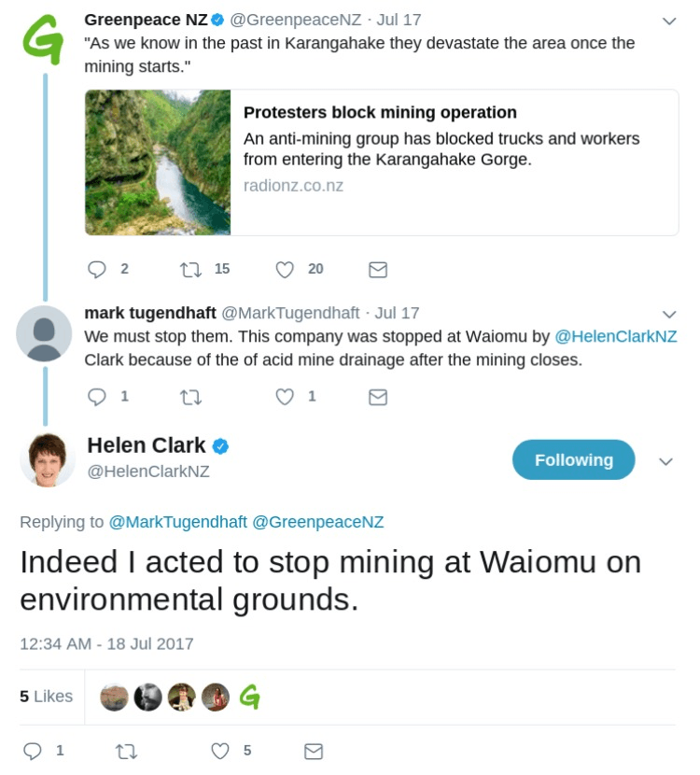Reply to the Greenpeace NZ tweet
700x775 pixels.
[x=98, y=269]
